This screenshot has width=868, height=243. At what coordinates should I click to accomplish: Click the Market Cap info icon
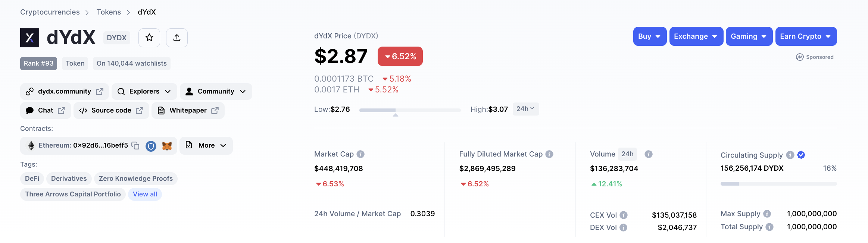[360, 154]
